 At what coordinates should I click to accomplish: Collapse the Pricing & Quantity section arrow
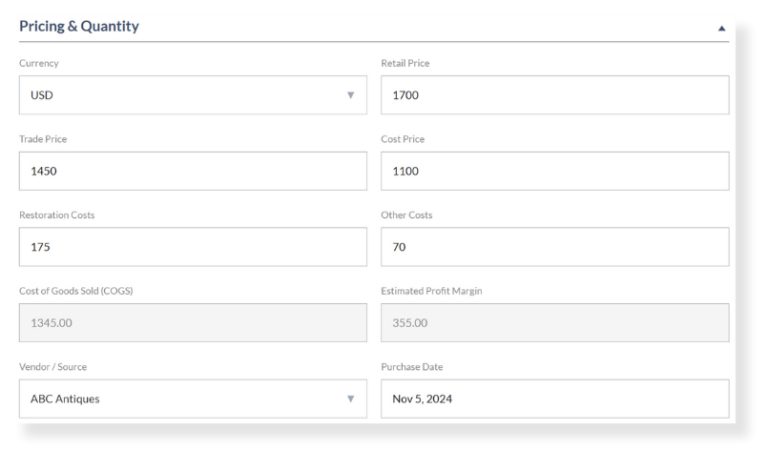[x=721, y=29]
